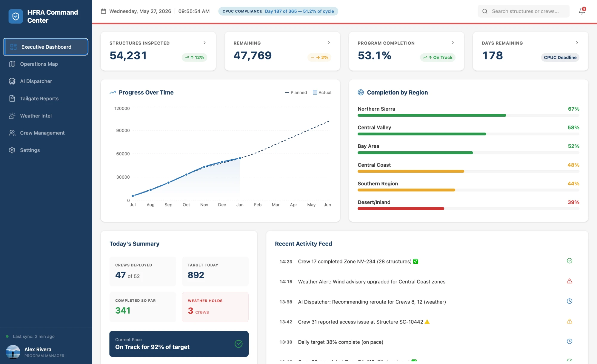
Task: Click the calendar icon beside the date
Action: coord(104,11)
